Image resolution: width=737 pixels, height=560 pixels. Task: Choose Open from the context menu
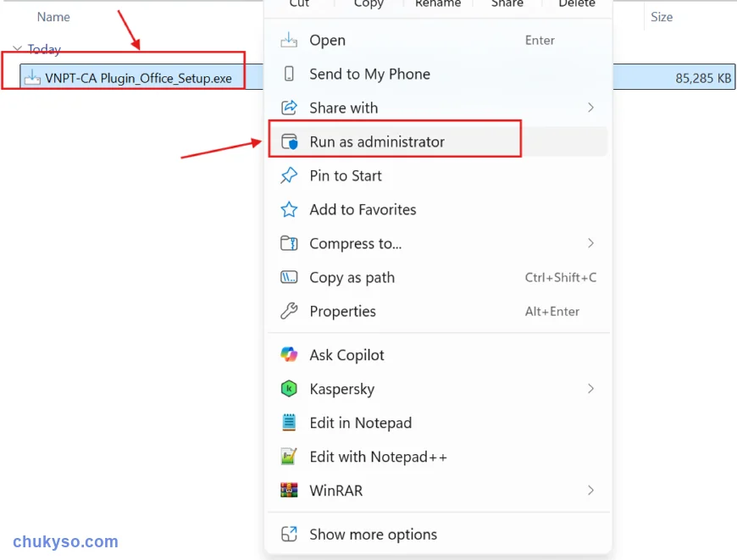pos(438,41)
